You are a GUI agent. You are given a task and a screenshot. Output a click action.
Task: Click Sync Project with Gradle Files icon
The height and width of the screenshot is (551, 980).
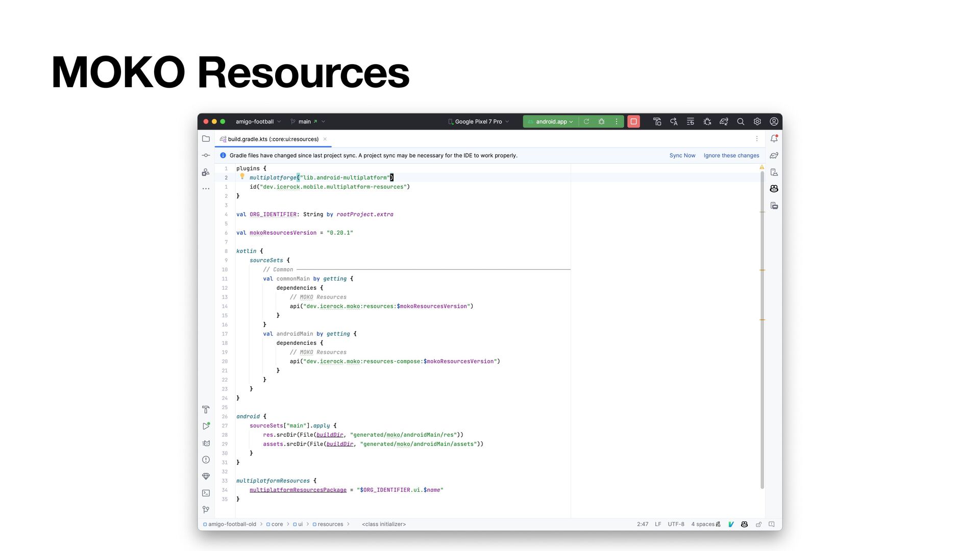pos(724,121)
